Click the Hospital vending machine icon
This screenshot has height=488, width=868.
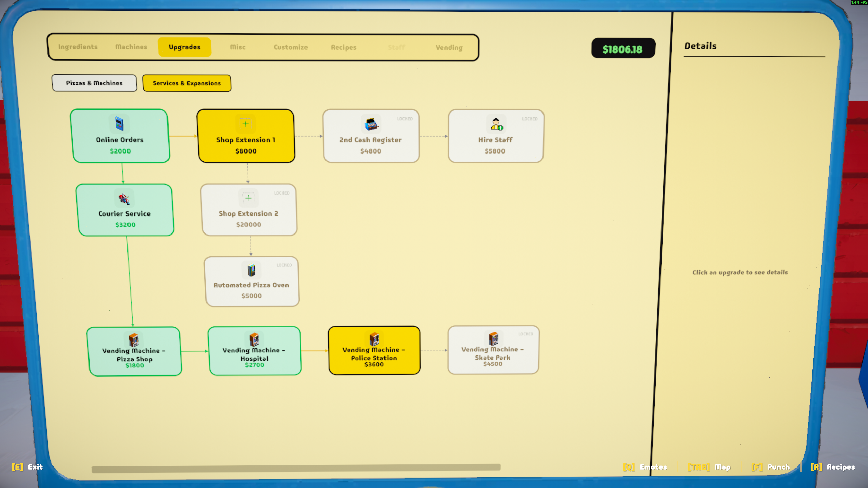click(x=254, y=339)
